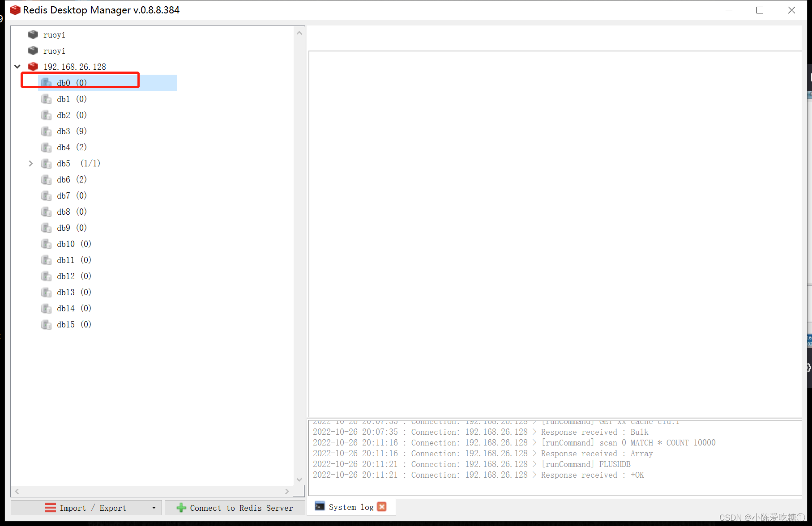
Task: Click the tree panel scroll up arrow
Action: [x=299, y=33]
